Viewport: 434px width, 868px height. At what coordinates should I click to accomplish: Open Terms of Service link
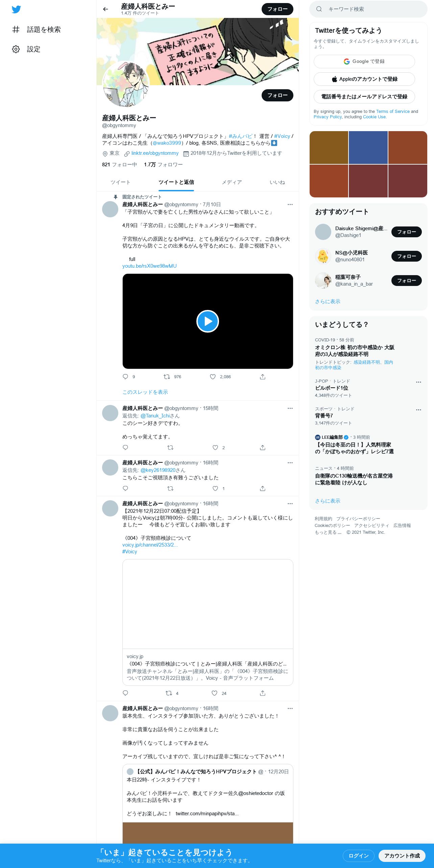point(393,112)
